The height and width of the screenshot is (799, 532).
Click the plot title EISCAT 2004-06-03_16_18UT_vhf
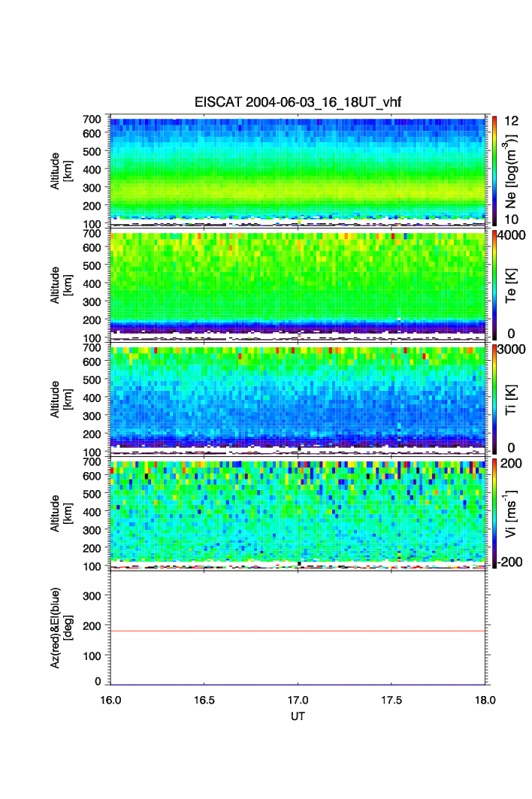coord(298,104)
